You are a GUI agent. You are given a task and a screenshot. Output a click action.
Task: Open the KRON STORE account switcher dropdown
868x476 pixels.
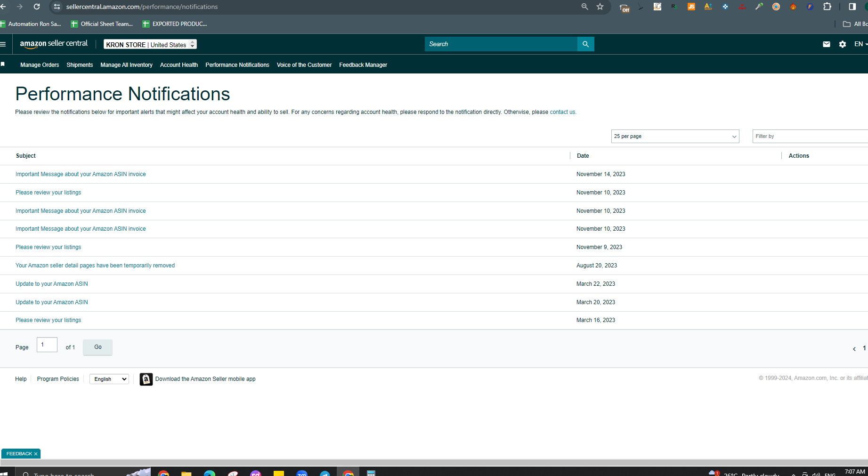point(150,44)
